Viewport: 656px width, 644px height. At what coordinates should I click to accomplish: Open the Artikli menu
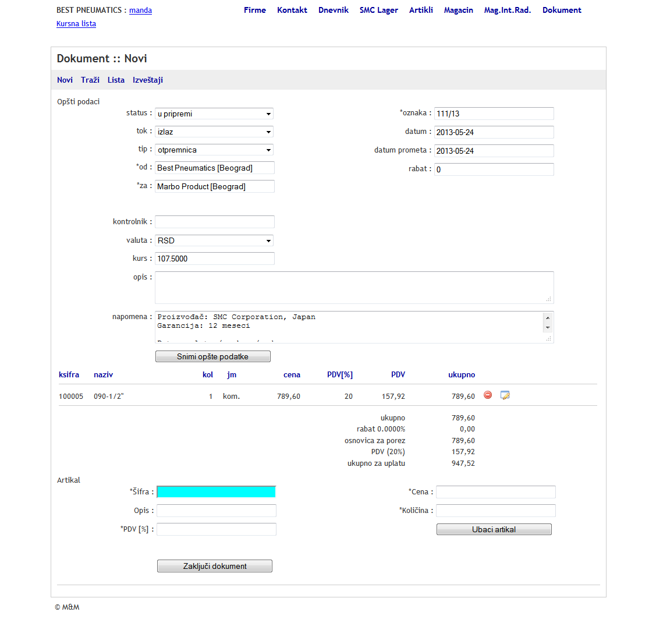421,10
